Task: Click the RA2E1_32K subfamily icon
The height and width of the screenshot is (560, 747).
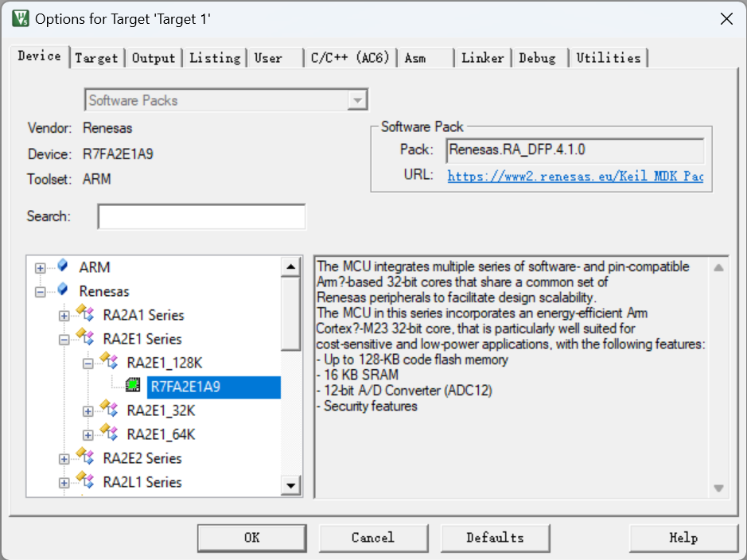Action: (x=109, y=409)
